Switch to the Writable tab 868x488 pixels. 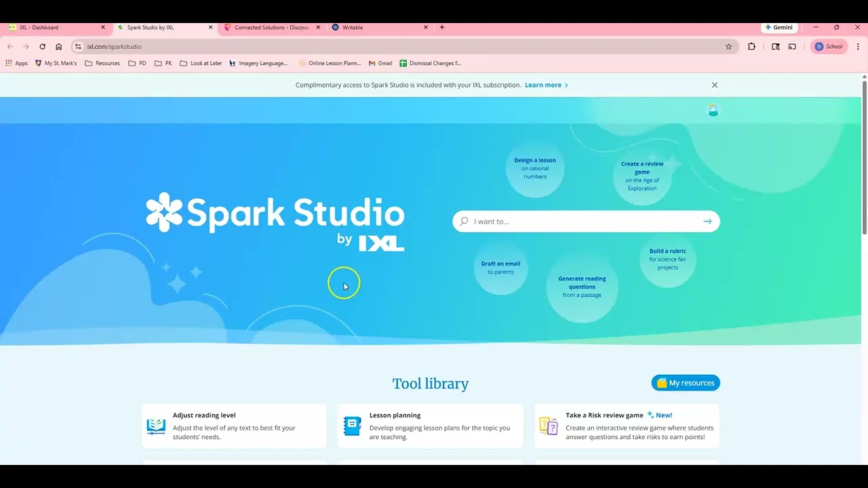click(380, 28)
